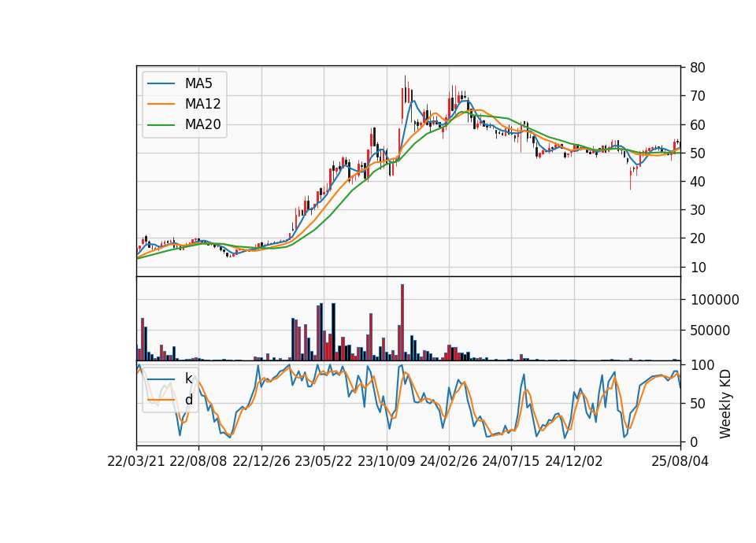This screenshot has height=543, width=756.
Task: Click the KD axis value 100
Action: 702,364
